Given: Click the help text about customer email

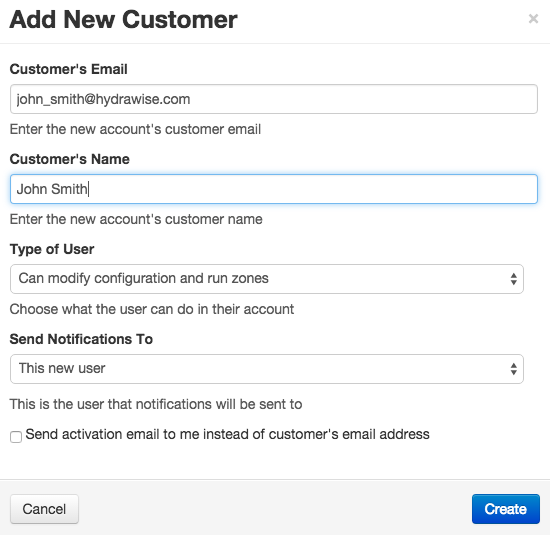Looking at the screenshot, I should (x=135, y=129).
